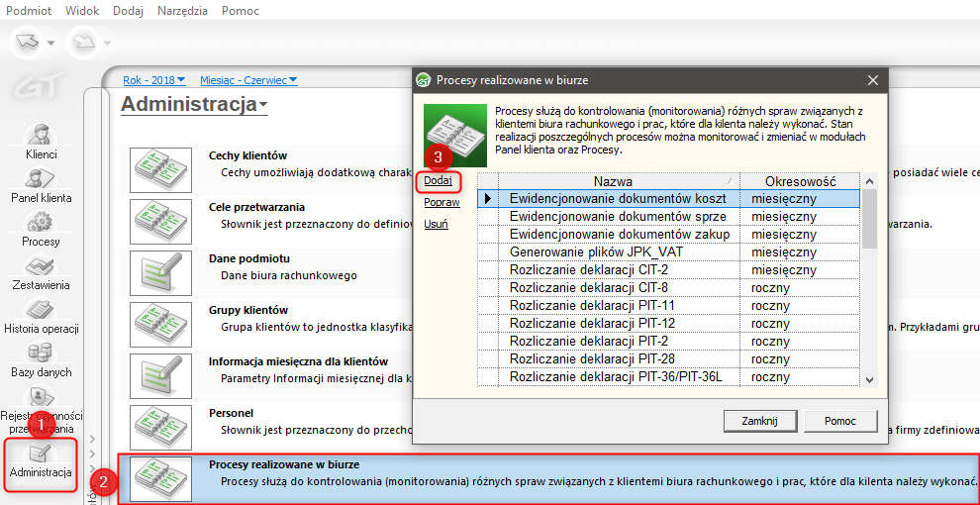Select row Rozliczanie deklaracji CIT-8
Image resolution: width=980 pixels, height=505 pixels.
pos(669,288)
